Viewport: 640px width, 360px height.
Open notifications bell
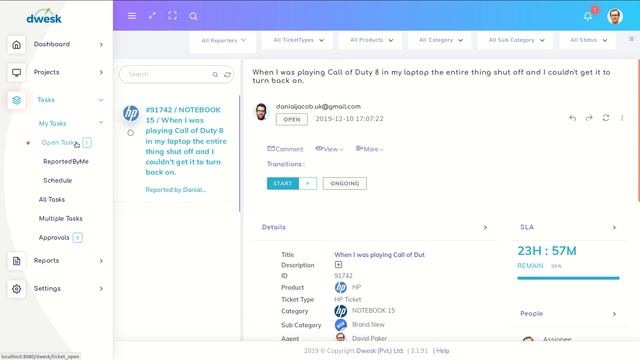[588, 16]
